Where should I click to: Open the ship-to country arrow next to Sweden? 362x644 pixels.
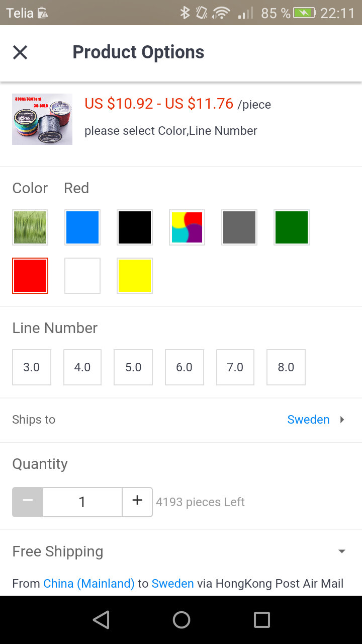[342, 420]
